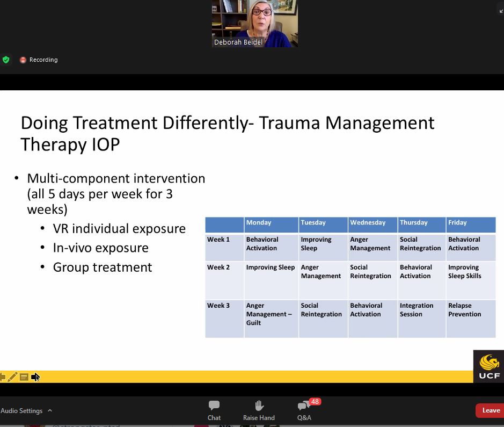504x427 pixels.
Task: Click the 48 notification badge on Q&A
Action: 315,402
